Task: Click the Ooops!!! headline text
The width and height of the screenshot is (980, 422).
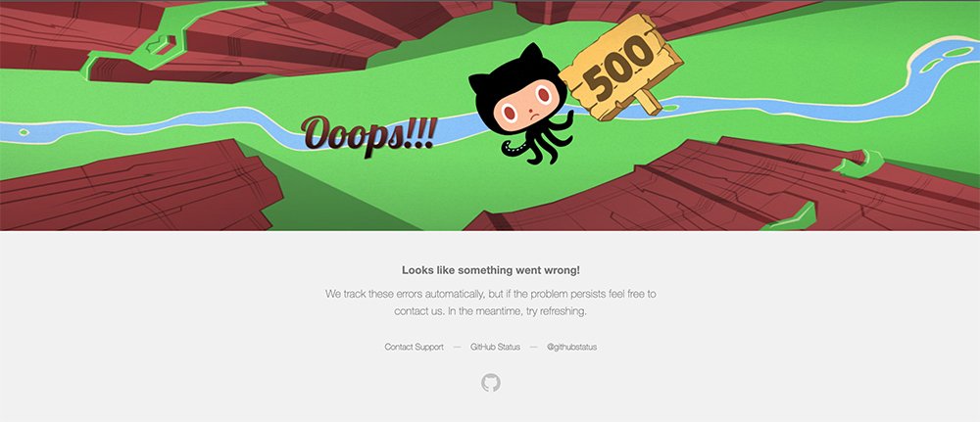Action: [x=368, y=133]
